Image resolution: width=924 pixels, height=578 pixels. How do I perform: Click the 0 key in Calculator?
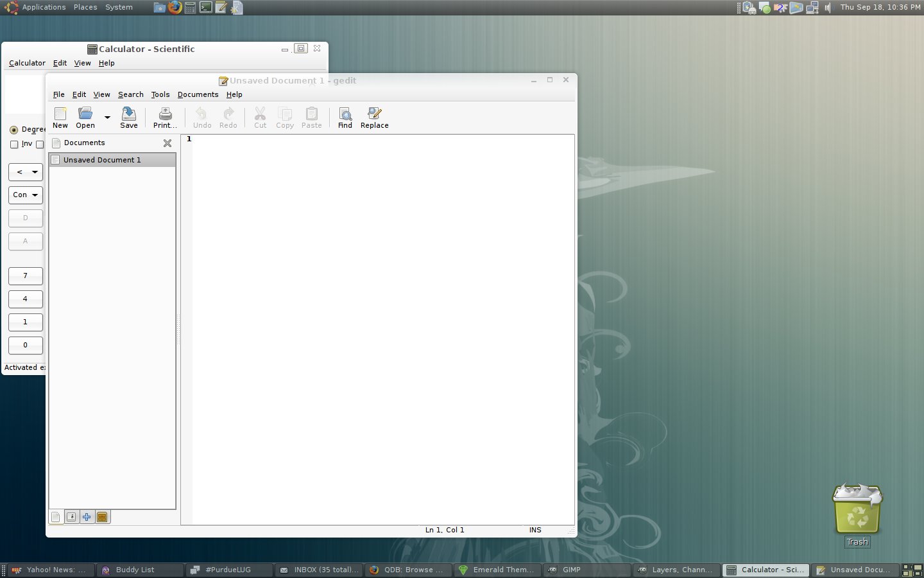click(26, 346)
